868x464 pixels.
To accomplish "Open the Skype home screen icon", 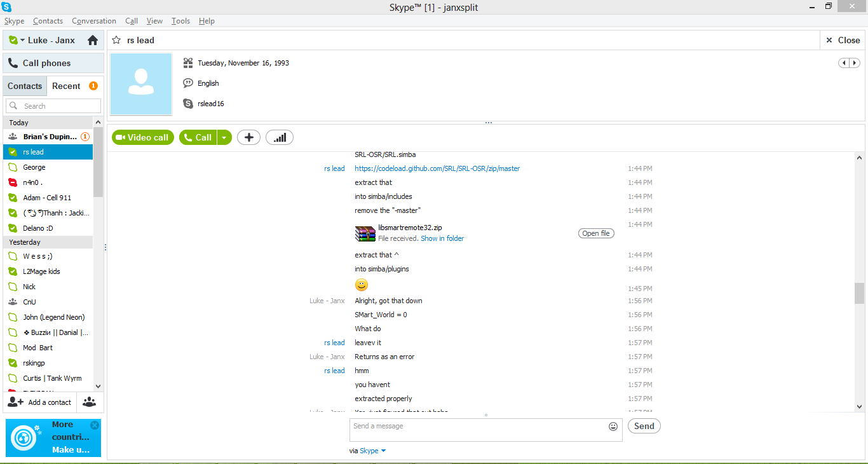I will pos(93,40).
